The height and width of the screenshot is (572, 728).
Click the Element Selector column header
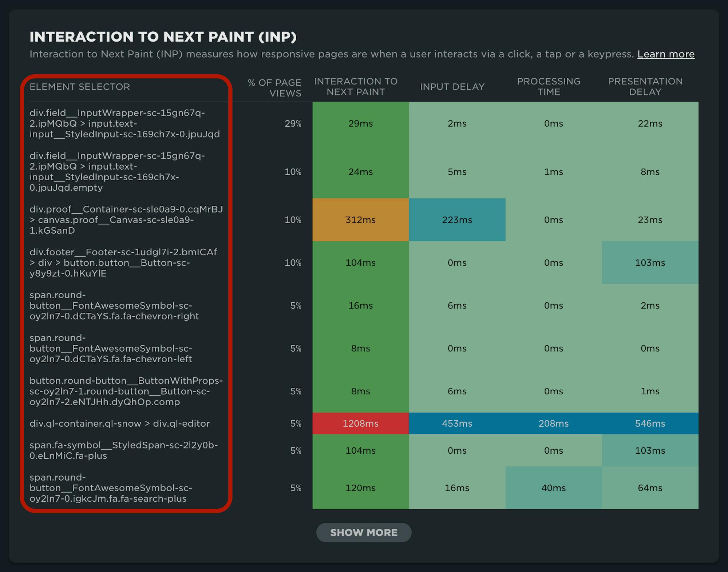80,87
